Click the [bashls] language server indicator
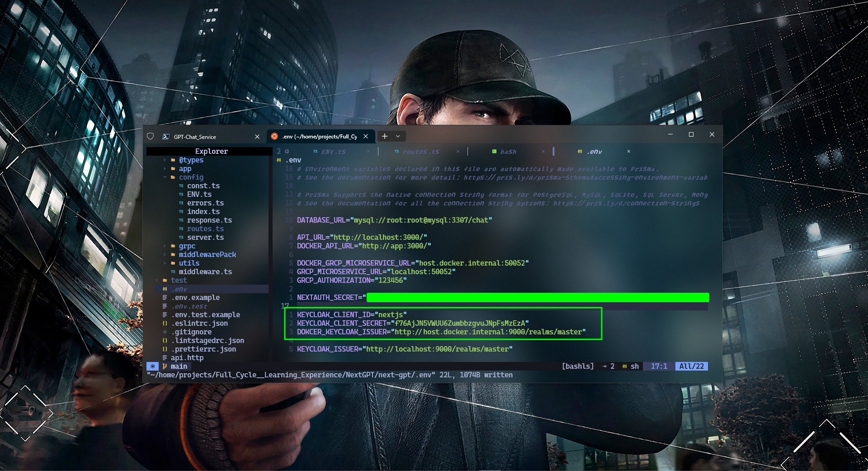Viewport: 868px width, 471px height. [x=578, y=366]
